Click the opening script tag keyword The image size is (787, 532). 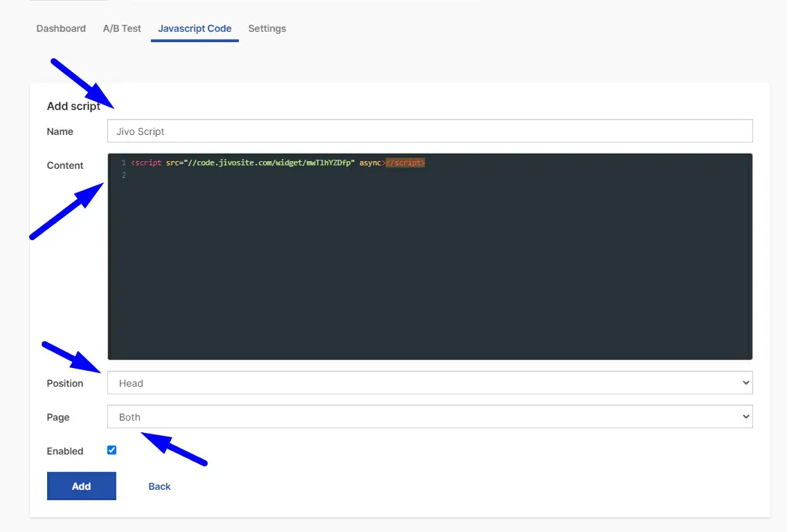[x=148, y=163]
